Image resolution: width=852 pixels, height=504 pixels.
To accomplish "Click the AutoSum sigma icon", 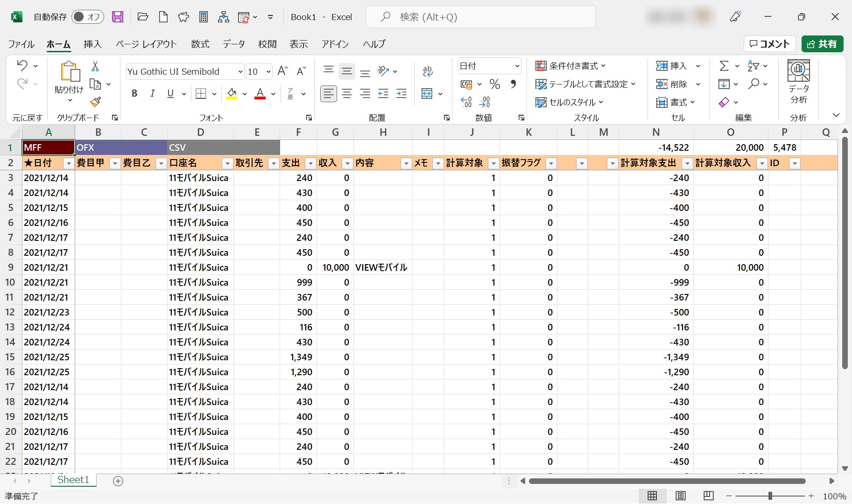I will 724,66.
